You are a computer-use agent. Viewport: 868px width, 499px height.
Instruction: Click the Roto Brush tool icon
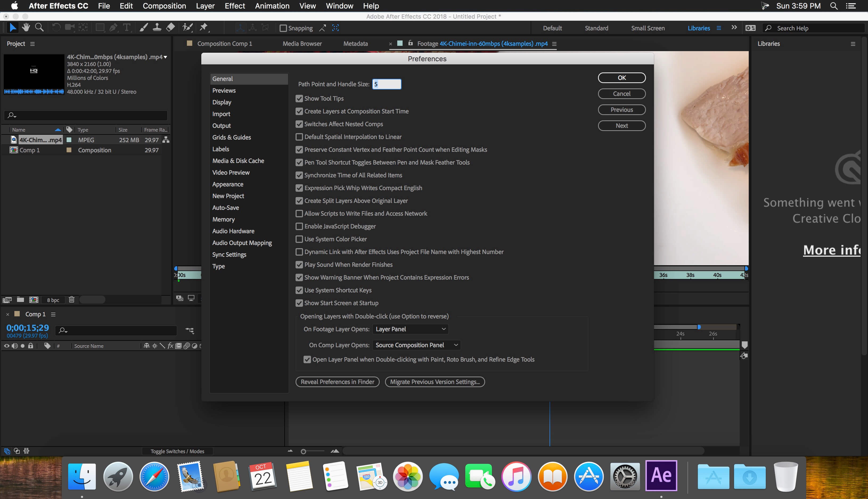tap(187, 27)
